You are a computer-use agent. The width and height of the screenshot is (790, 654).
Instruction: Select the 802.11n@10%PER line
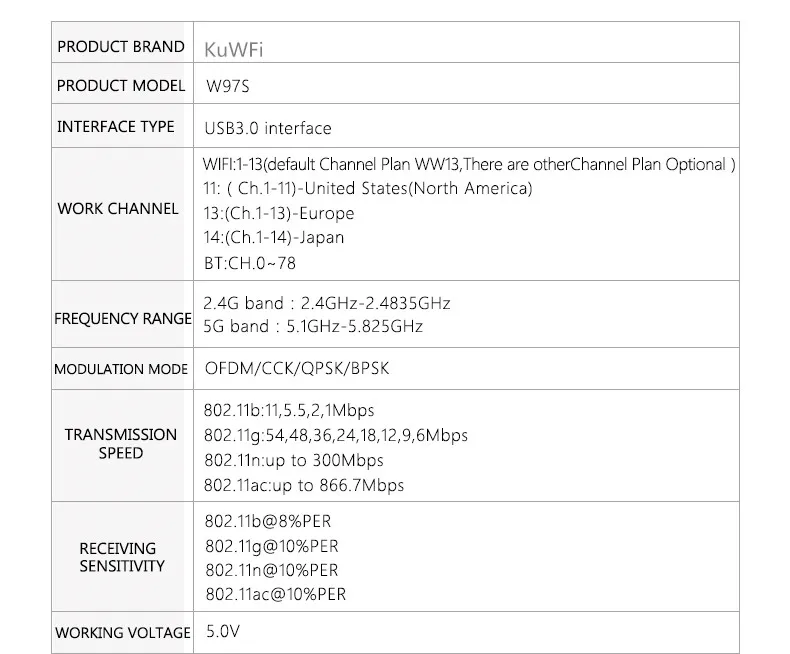272,570
